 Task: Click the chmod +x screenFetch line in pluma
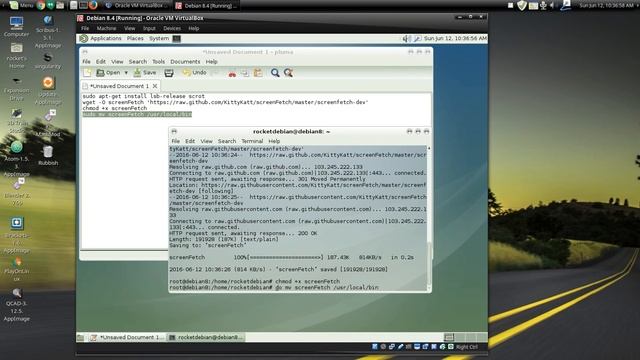115,108
